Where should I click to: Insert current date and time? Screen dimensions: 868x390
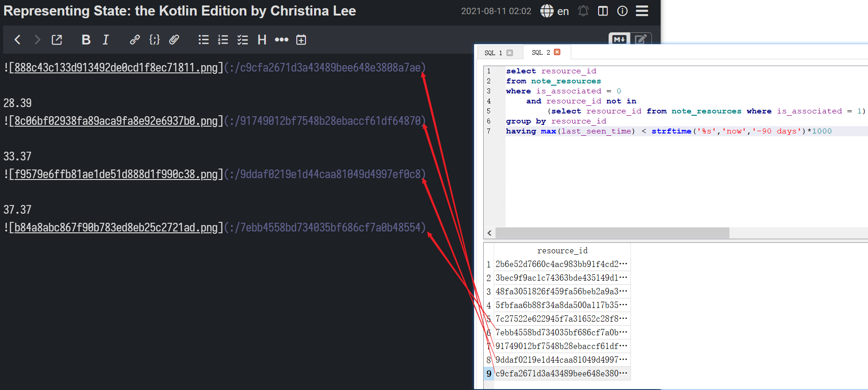pos(301,40)
